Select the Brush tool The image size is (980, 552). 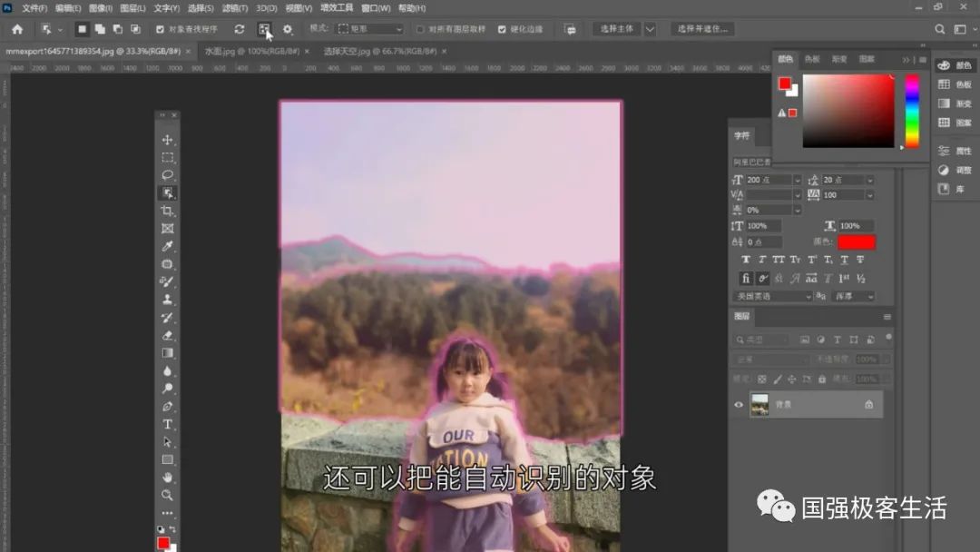[x=168, y=282]
